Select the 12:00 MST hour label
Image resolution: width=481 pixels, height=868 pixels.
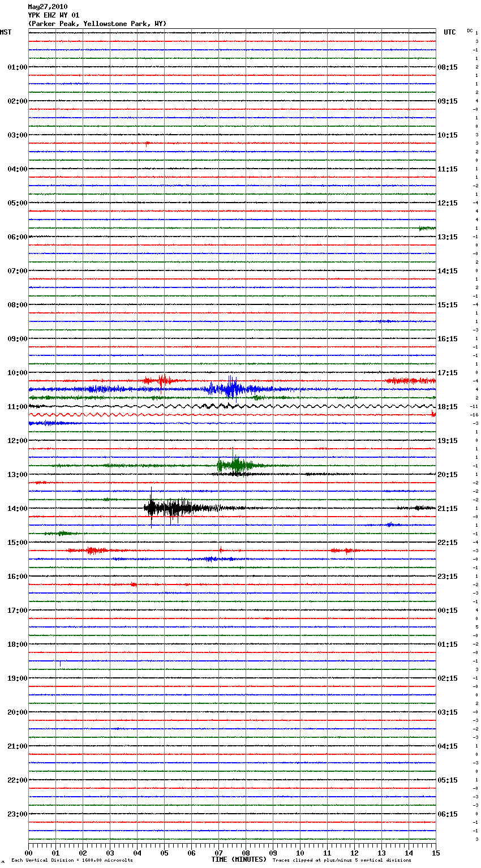click(17, 441)
